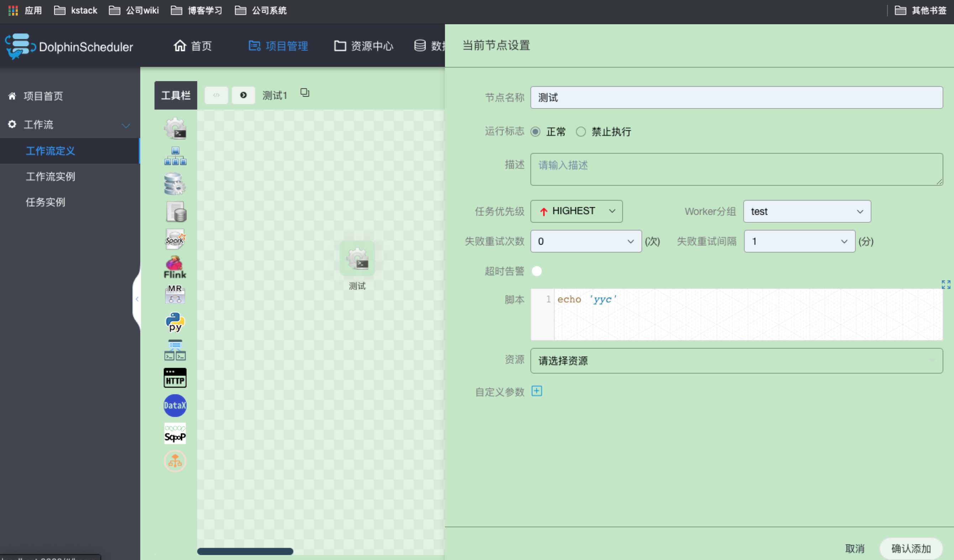Open the Worker分组 test dropdown
954x560 pixels.
pos(807,211)
